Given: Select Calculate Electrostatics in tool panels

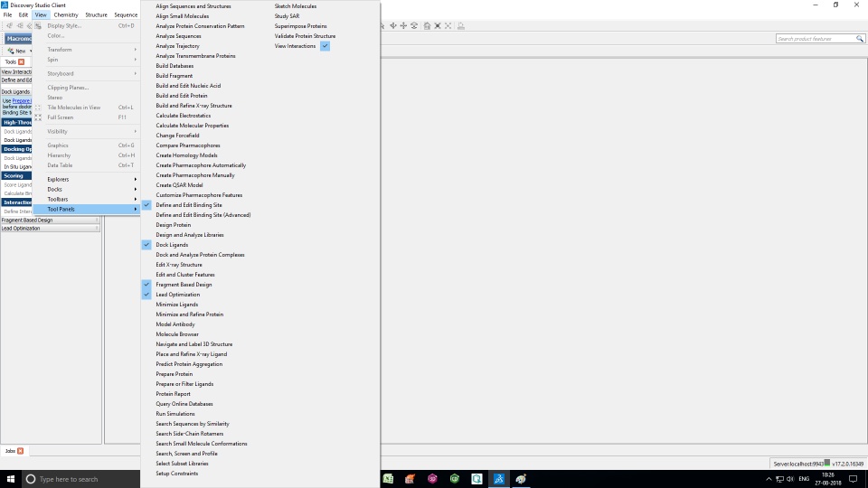Looking at the screenshot, I should pos(184,116).
